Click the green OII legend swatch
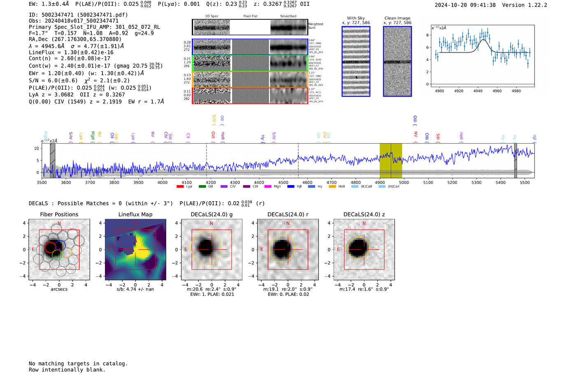Screen dimensions: 576x392 202,186
